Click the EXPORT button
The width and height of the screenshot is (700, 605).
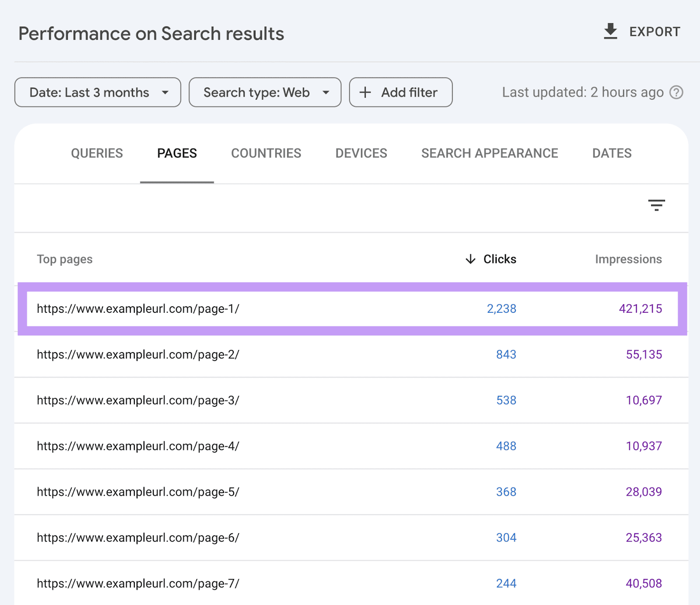(641, 31)
